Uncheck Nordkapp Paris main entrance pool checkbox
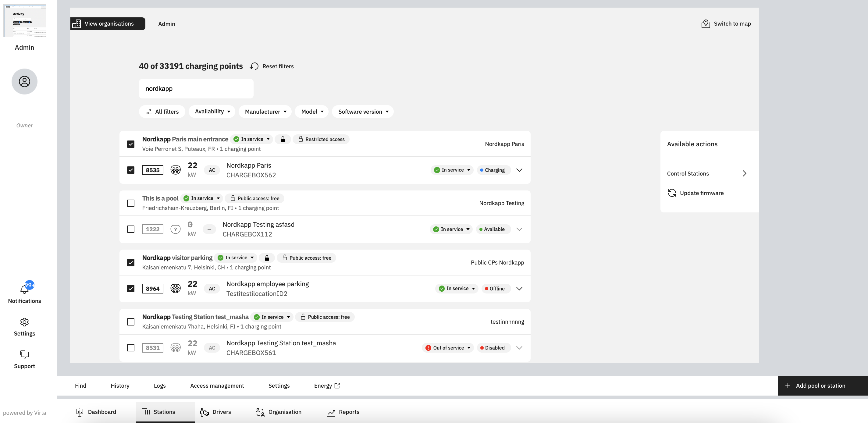The height and width of the screenshot is (423, 868). click(131, 144)
